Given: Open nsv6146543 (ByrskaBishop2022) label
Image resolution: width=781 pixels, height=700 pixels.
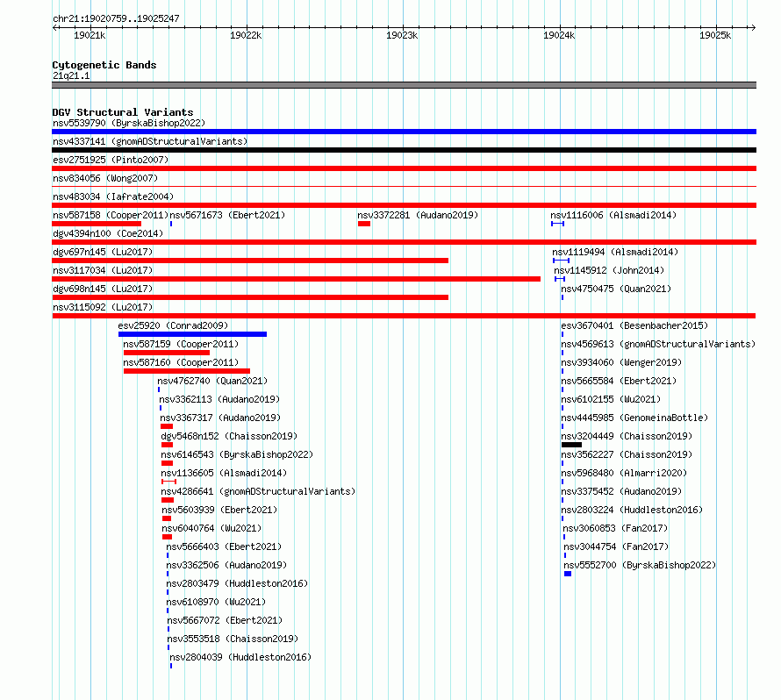Looking at the screenshot, I should [x=237, y=454].
